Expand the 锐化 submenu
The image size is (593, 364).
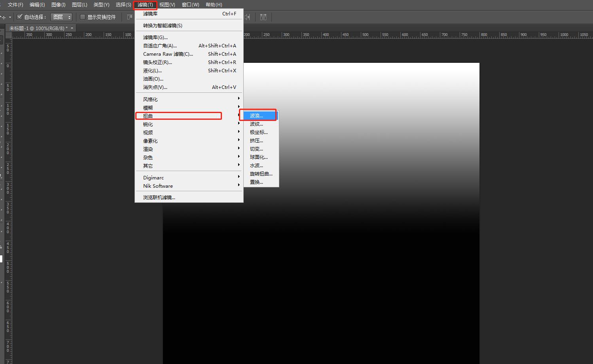(x=189, y=124)
